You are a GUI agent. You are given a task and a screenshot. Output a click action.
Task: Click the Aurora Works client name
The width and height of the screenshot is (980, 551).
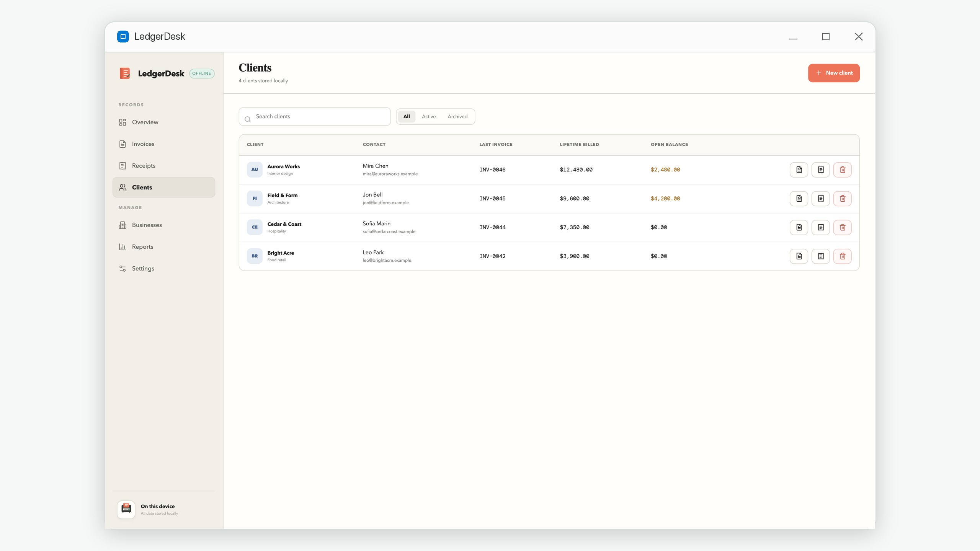pyautogui.click(x=283, y=166)
